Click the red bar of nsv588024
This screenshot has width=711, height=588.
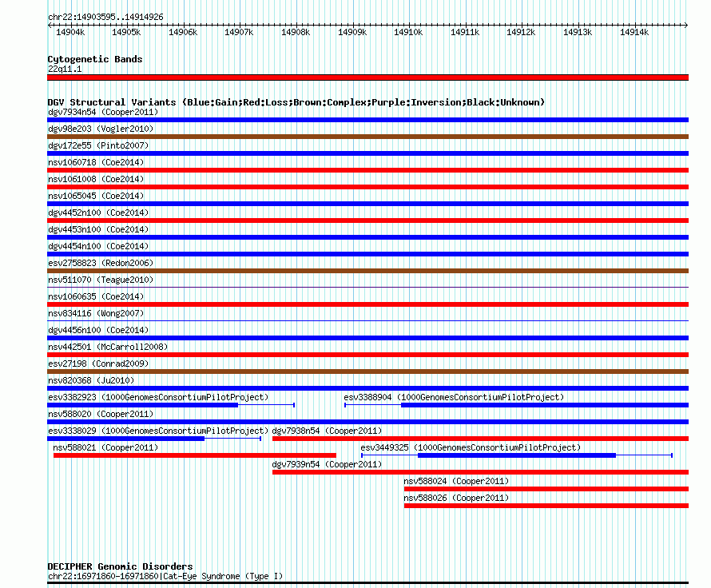point(546,489)
